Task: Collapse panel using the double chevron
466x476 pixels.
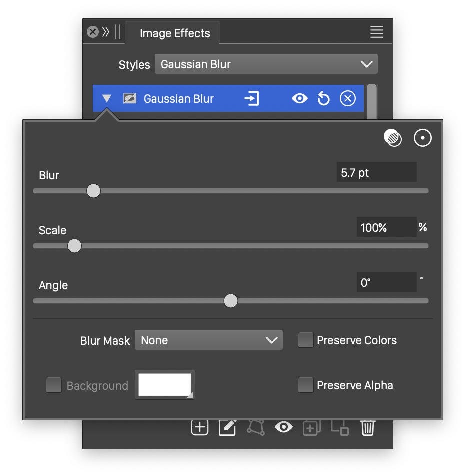Action: tap(106, 32)
